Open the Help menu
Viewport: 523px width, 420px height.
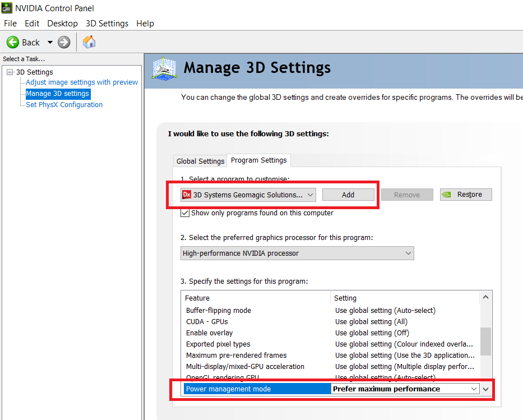click(145, 24)
